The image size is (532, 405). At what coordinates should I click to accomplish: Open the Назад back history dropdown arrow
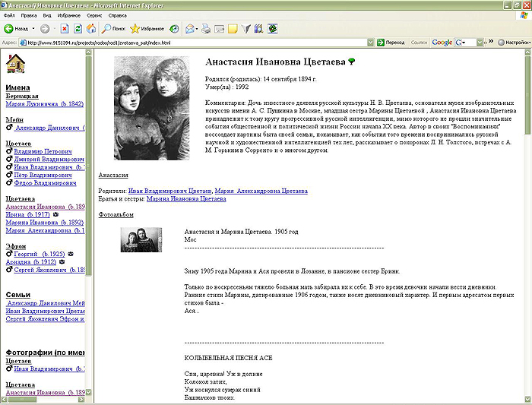click(33, 29)
